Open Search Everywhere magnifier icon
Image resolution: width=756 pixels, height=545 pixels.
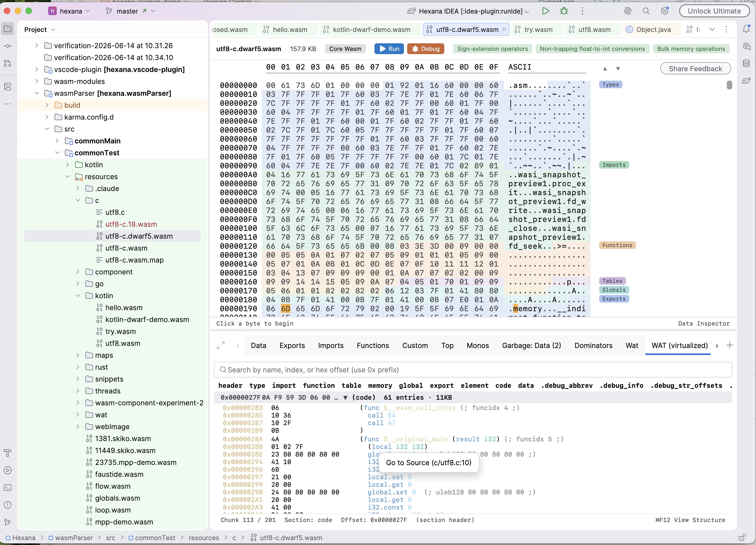point(646,11)
